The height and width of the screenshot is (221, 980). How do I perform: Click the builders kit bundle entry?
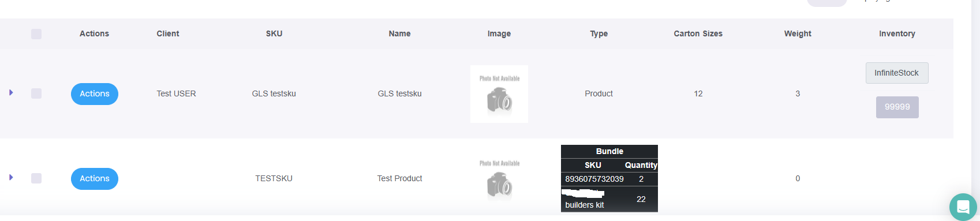coord(585,205)
